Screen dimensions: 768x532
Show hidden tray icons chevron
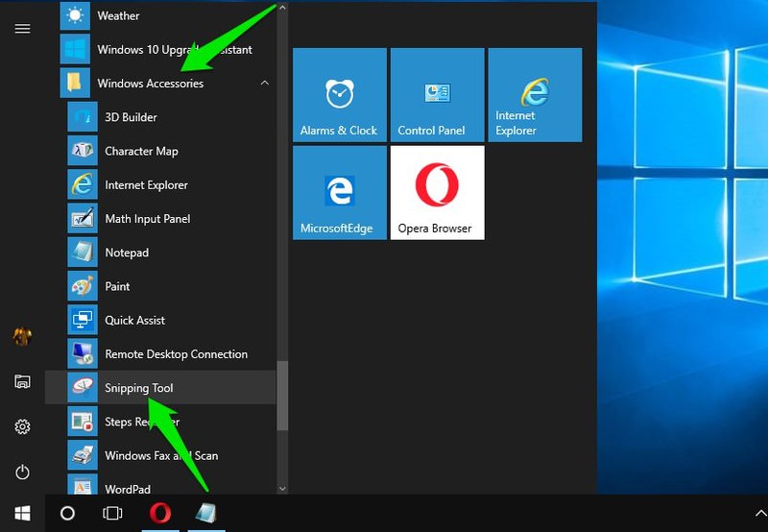point(760,514)
